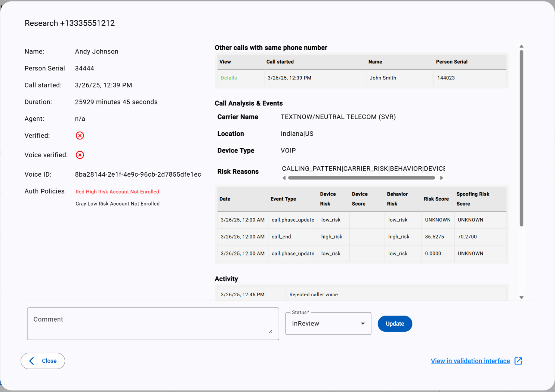This screenshot has width=555, height=392.
Task: Click the Update button
Action: tap(395, 324)
